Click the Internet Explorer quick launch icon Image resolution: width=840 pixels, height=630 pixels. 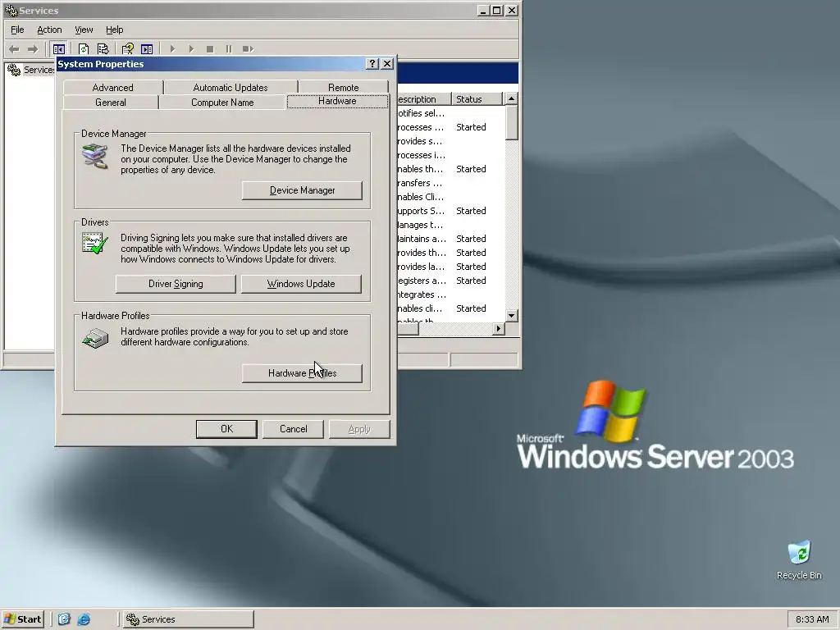84,619
